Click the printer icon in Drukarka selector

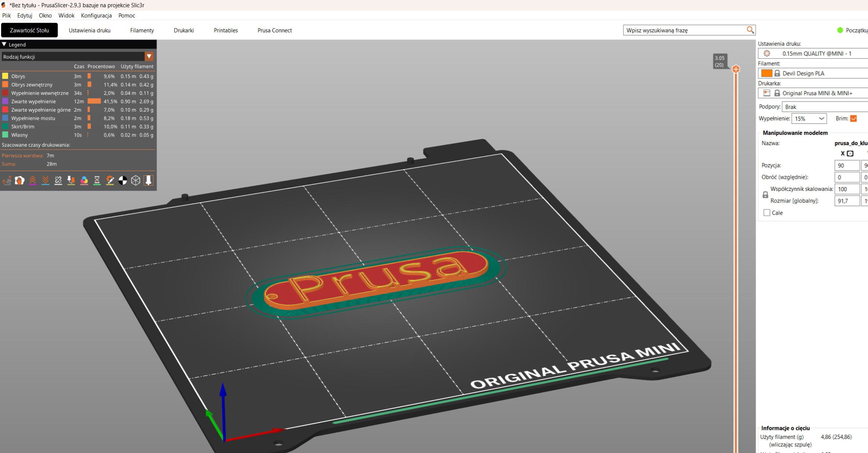click(x=767, y=93)
